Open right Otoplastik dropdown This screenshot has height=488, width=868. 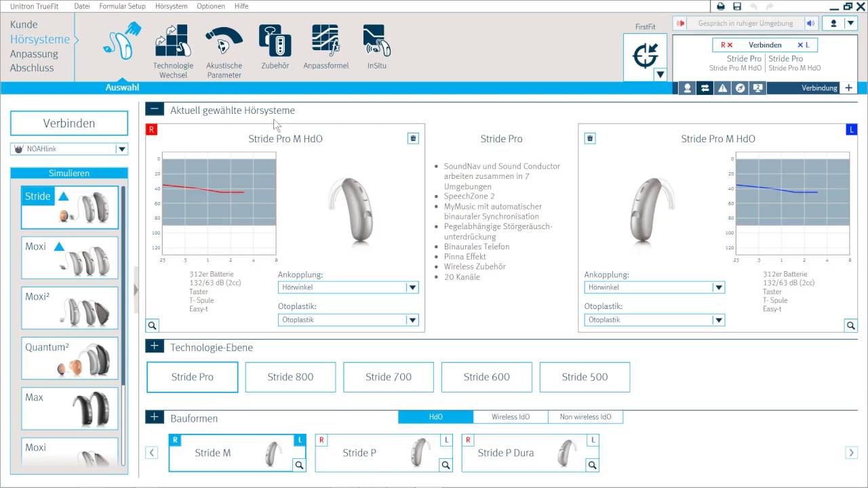(x=349, y=320)
